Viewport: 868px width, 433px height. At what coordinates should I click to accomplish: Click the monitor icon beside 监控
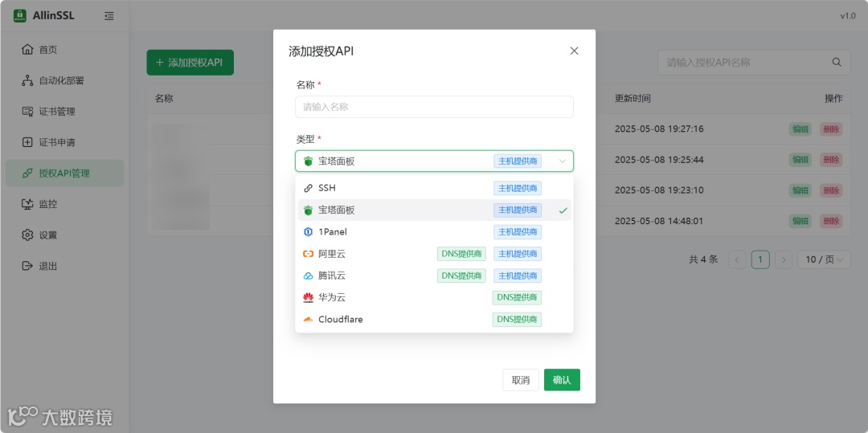27,204
